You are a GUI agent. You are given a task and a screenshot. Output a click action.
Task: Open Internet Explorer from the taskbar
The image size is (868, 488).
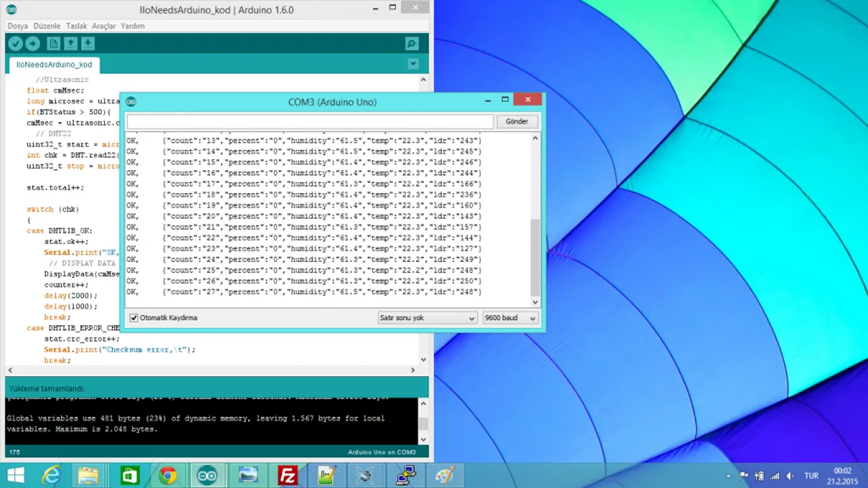(x=51, y=475)
